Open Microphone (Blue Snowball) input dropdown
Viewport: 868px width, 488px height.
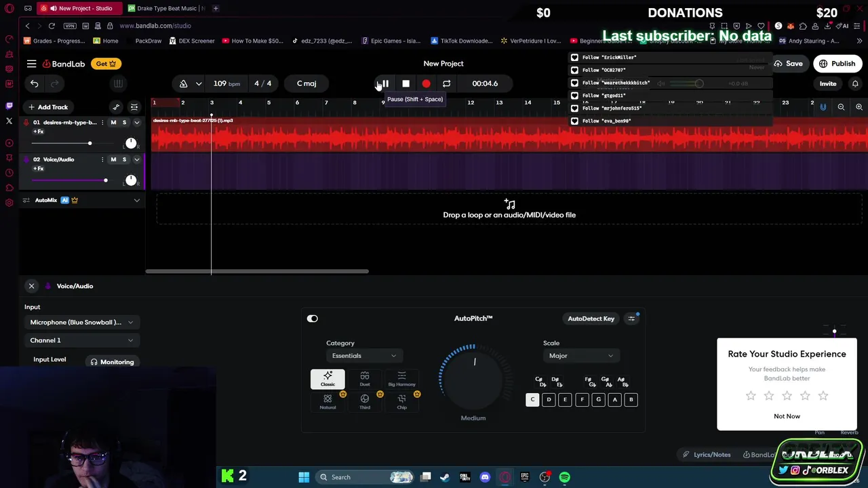coord(81,323)
